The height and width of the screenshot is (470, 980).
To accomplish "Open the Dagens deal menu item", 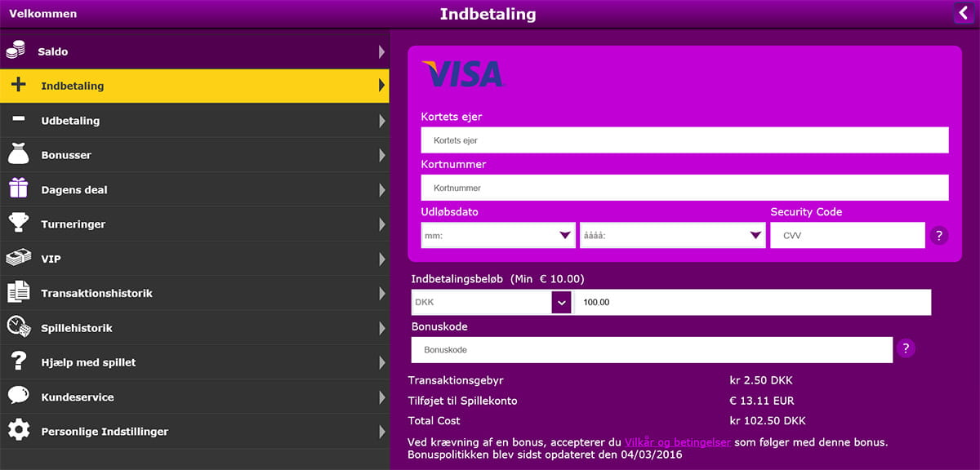I will pyautogui.click(x=194, y=189).
